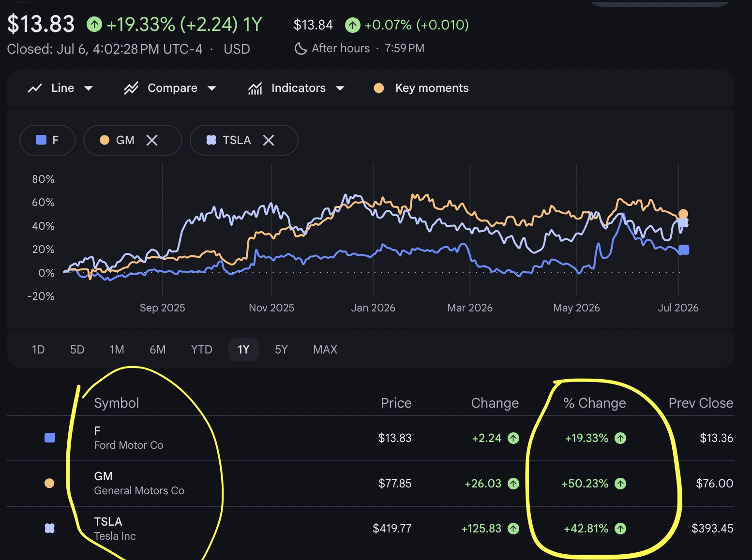Click the Compare chart icon
The image size is (752, 560).
[131, 88]
